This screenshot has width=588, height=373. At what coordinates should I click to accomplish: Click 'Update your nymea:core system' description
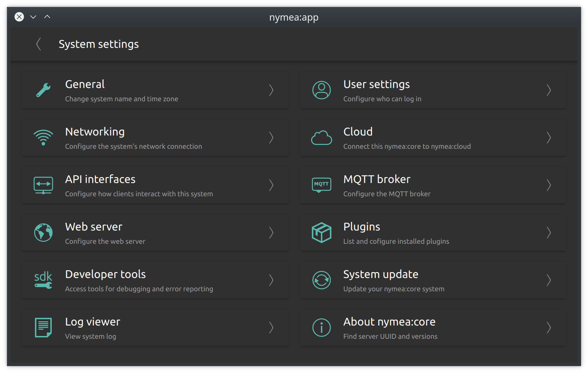[x=394, y=289]
